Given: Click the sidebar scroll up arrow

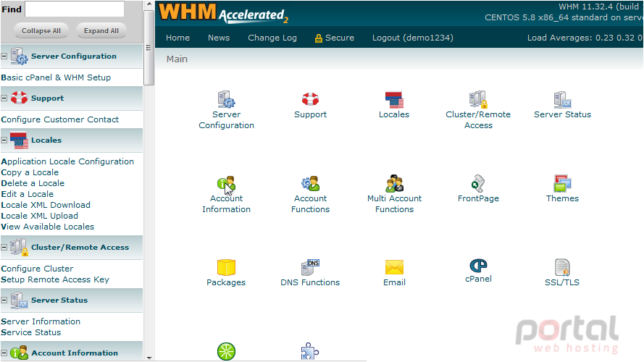Looking at the screenshot, I should pos(149,4).
